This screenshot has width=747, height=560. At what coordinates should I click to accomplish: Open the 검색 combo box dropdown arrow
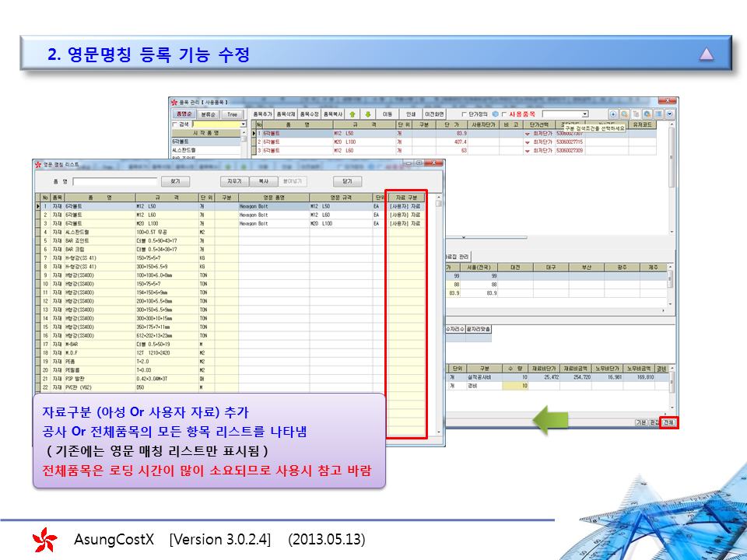coord(243,124)
